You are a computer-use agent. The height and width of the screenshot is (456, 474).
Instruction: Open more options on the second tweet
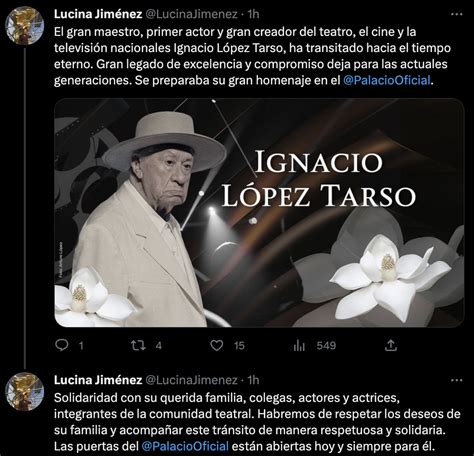(456, 380)
